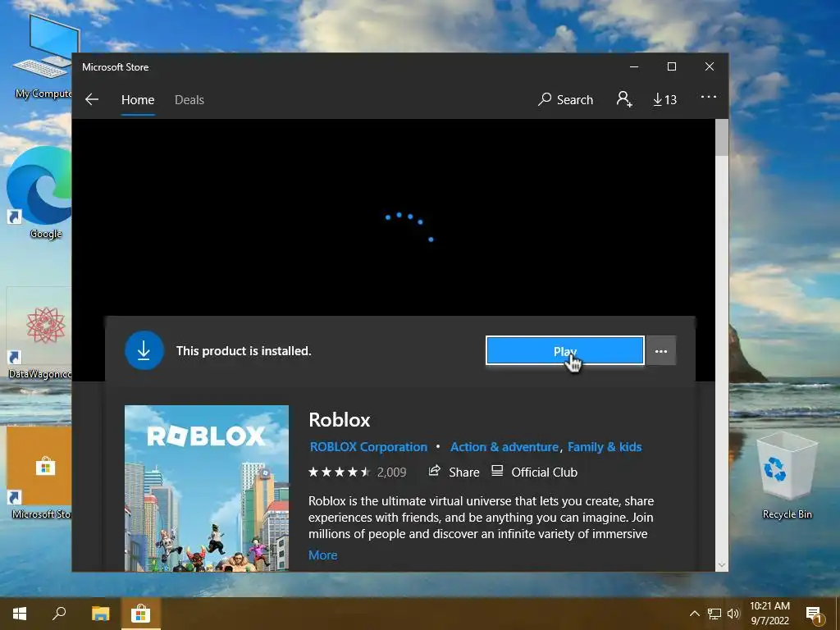This screenshot has width=840, height=630.
Task: Select the Microsoft Store desktop shortcut
Action: [x=39, y=472]
